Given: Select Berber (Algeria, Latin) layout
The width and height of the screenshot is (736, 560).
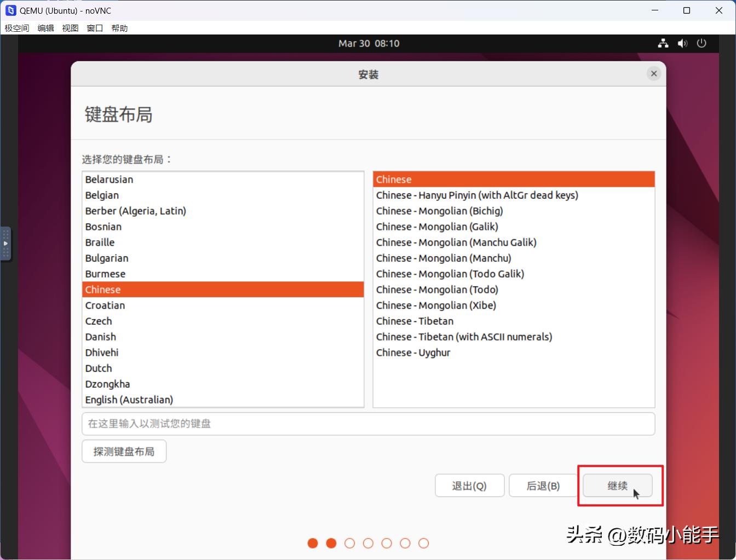Looking at the screenshot, I should coord(223,211).
